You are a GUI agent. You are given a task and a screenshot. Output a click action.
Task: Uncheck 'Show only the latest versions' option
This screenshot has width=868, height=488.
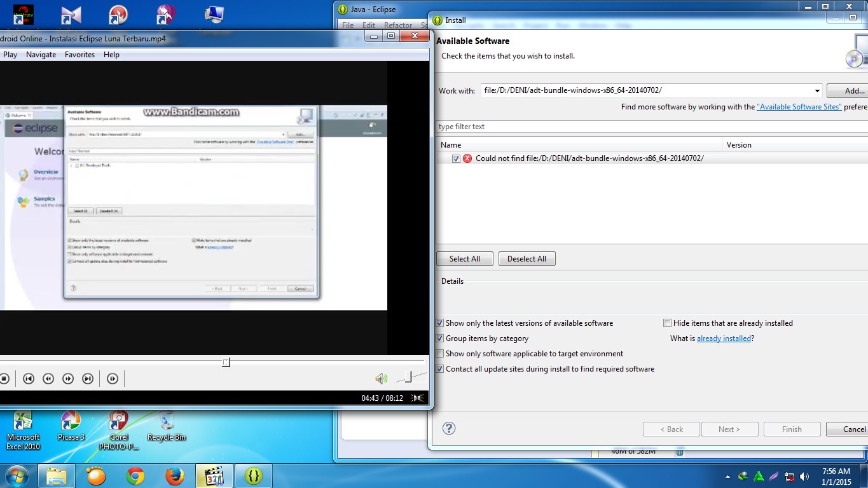pyautogui.click(x=440, y=323)
